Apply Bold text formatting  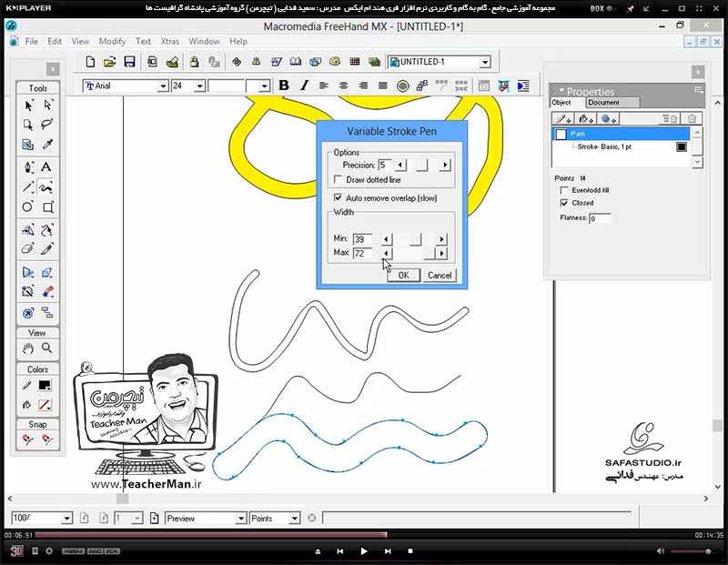pyautogui.click(x=284, y=86)
